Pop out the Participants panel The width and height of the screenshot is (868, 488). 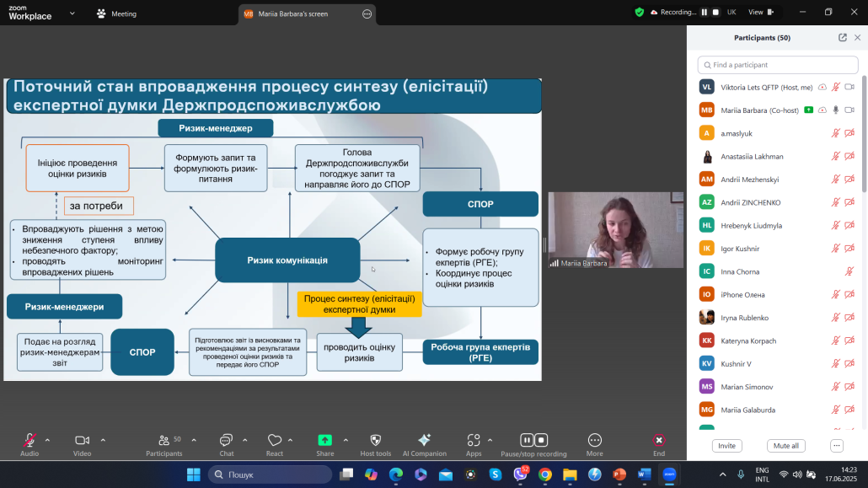843,38
